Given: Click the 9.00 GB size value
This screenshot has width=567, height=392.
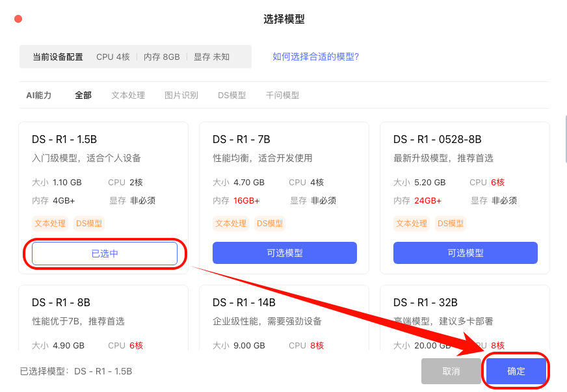Looking at the screenshot, I should pyautogui.click(x=249, y=345).
